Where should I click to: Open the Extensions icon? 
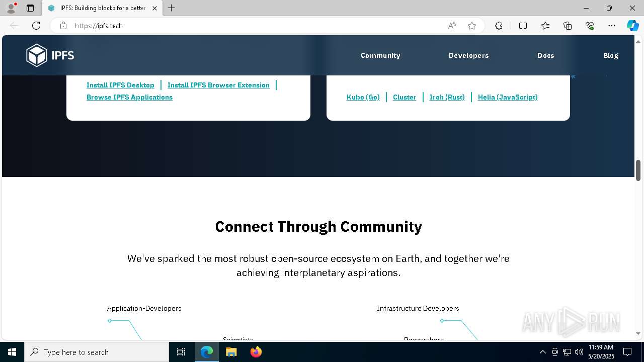(499, 26)
